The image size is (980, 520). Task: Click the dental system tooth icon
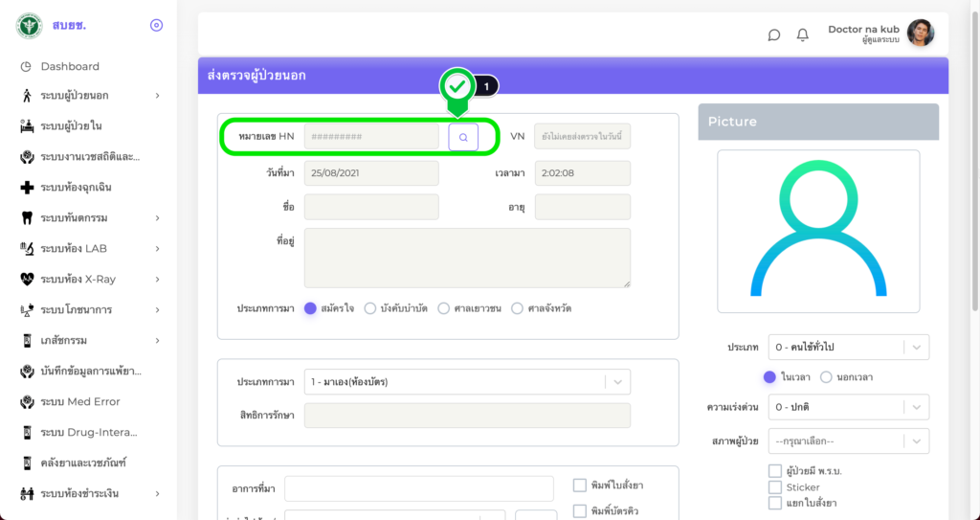point(27,217)
